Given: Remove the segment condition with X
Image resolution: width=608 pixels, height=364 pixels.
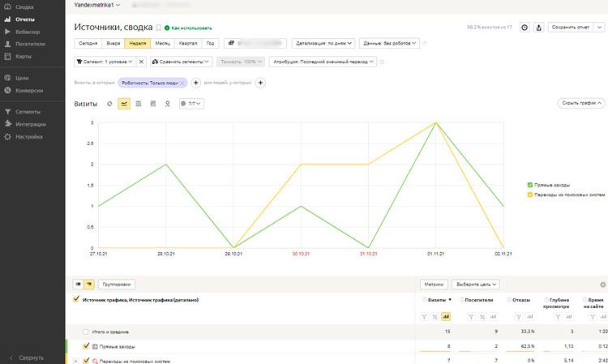Looking at the screenshot, I should click(x=141, y=62).
